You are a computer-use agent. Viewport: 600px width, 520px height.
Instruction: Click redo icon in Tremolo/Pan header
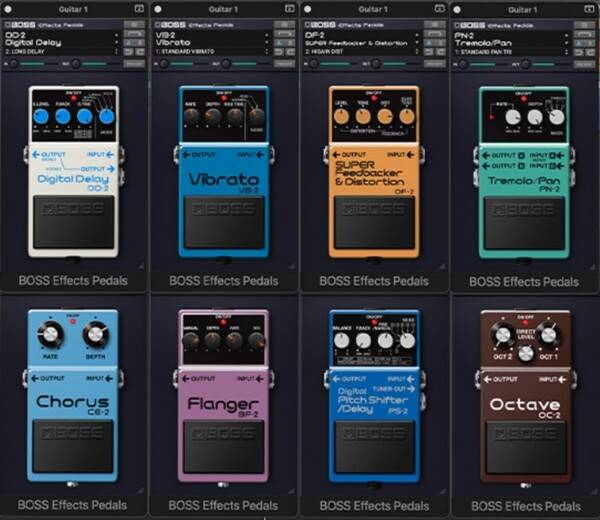[590, 51]
